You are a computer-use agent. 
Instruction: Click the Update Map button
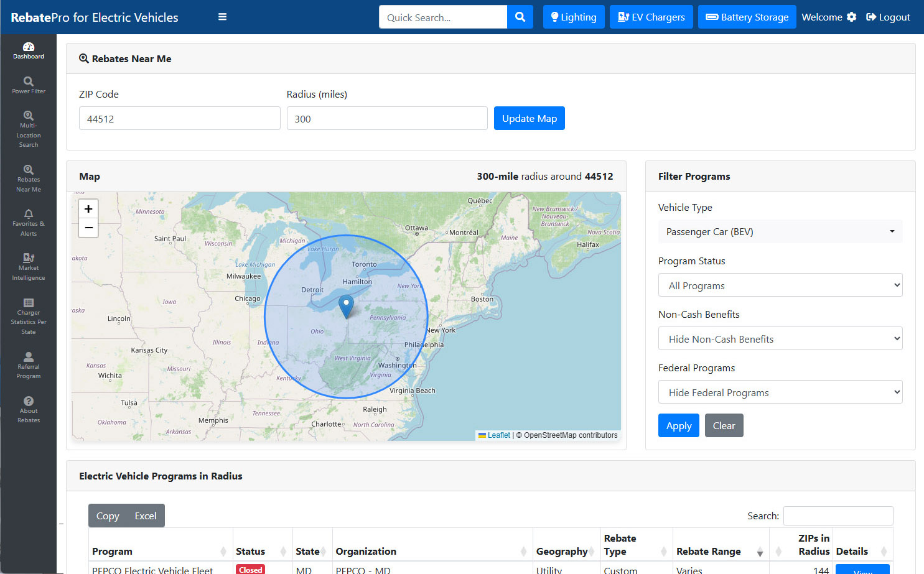[x=530, y=118]
